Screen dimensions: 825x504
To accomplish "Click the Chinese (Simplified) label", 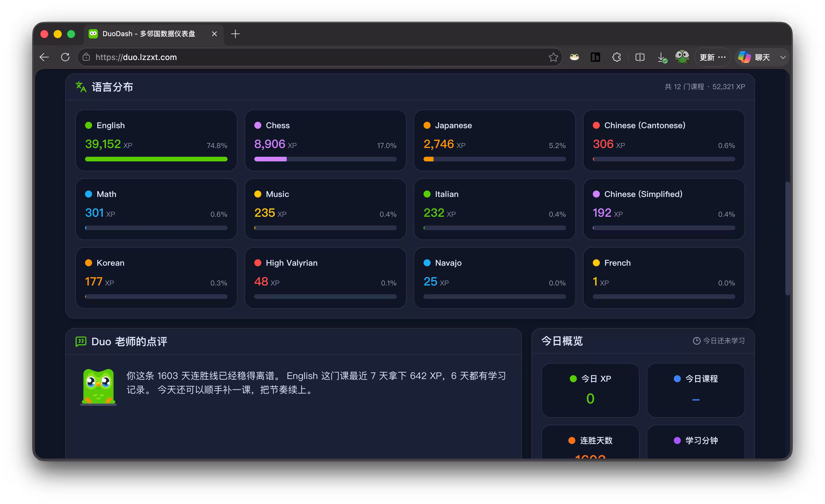I will [x=643, y=194].
